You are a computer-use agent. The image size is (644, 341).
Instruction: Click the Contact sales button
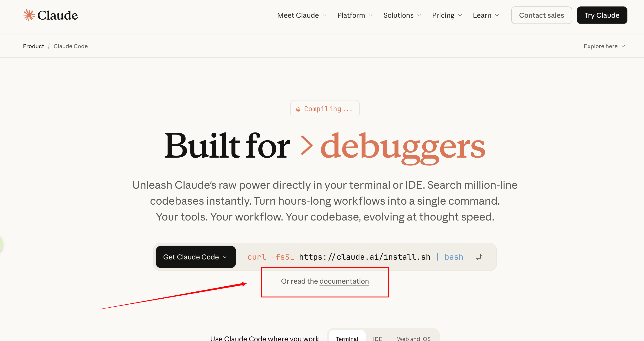tap(541, 15)
